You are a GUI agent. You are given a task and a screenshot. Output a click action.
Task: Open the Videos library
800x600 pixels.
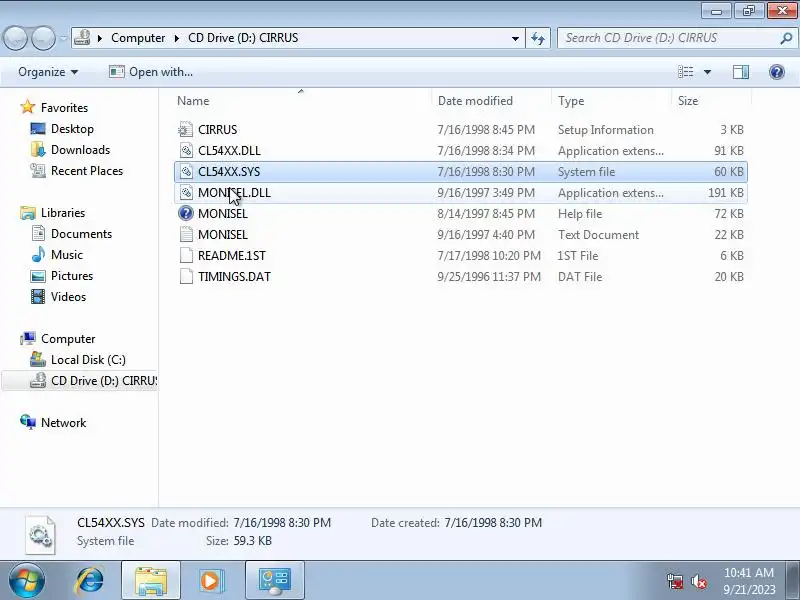point(68,296)
